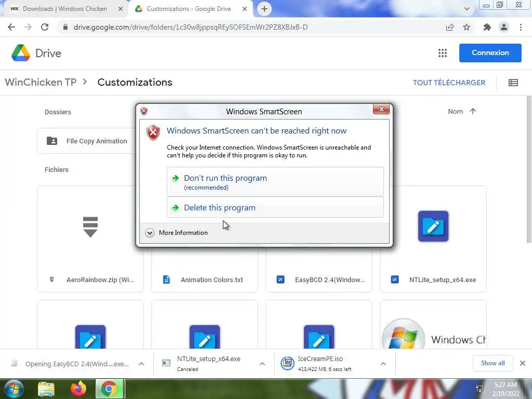Open NTLite_setup_x64.exe download options arrow
Viewport: 532px width, 399px height.
tap(262, 364)
